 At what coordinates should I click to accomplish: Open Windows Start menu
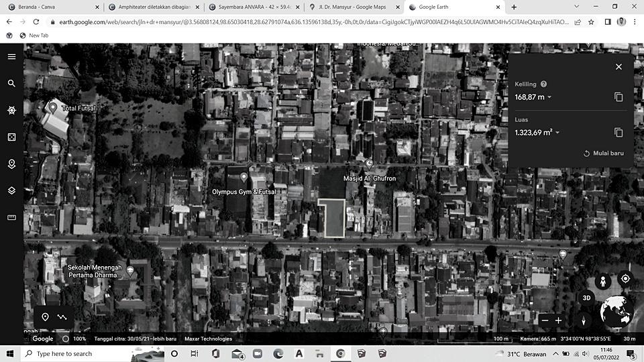pyautogui.click(x=10, y=353)
